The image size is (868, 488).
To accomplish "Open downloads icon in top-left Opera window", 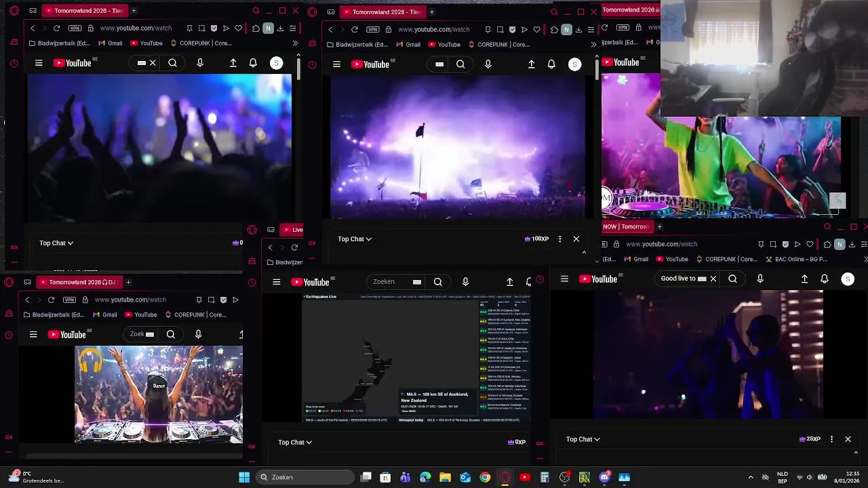I will point(280,28).
